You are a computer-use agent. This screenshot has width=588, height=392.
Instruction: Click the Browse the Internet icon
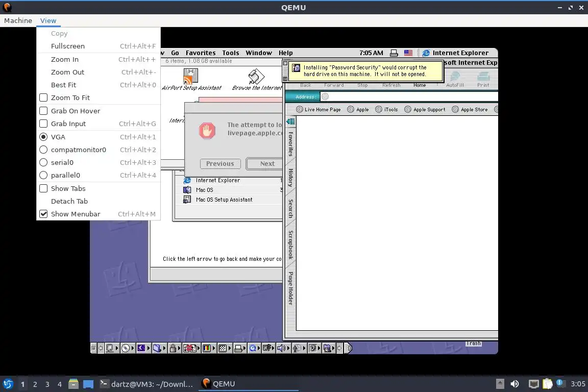click(257, 77)
